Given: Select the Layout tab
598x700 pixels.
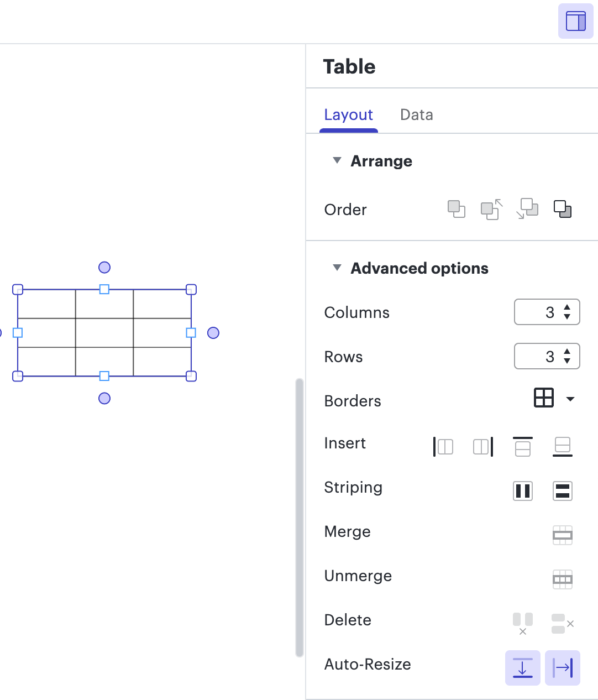Looking at the screenshot, I should coord(349,114).
